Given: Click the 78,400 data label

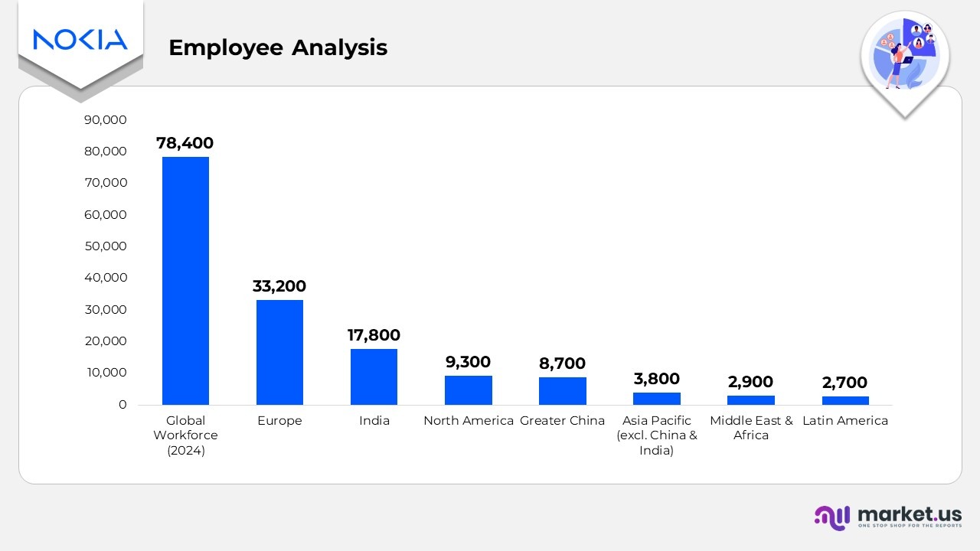Looking at the screenshot, I should tap(185, 142).
